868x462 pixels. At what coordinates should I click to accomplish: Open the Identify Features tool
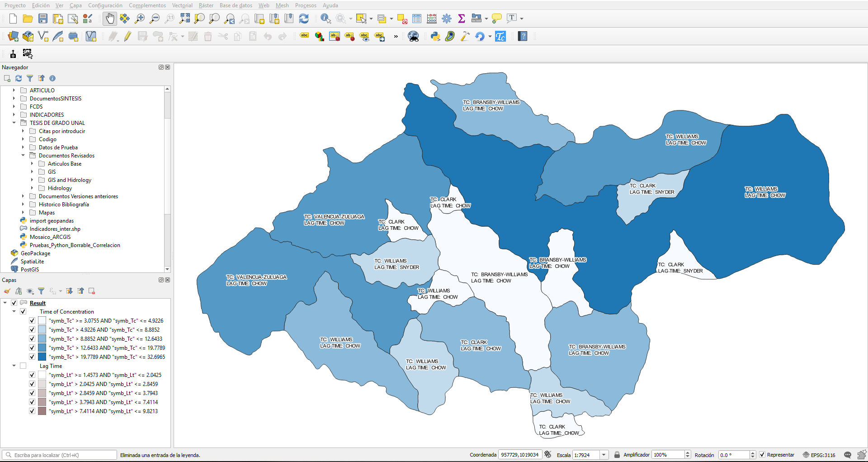coord(325,19)
